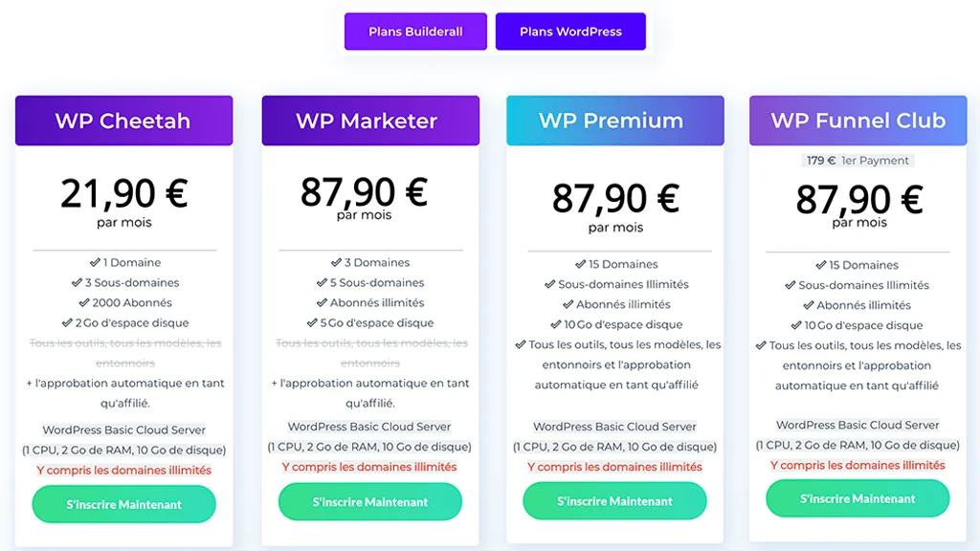Click S'inscrire Maintenant under WP Premium
This screenshot has height=551, width=980.
tap(615, 501)
